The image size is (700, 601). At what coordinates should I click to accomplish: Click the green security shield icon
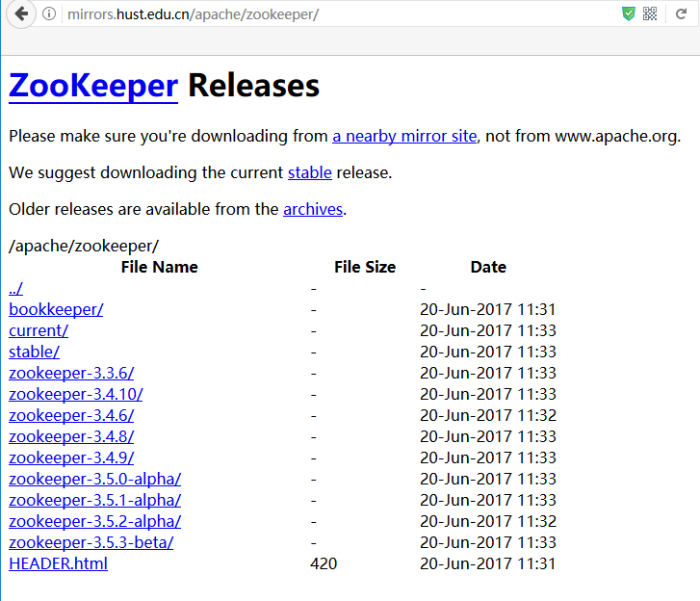point(629,13)
